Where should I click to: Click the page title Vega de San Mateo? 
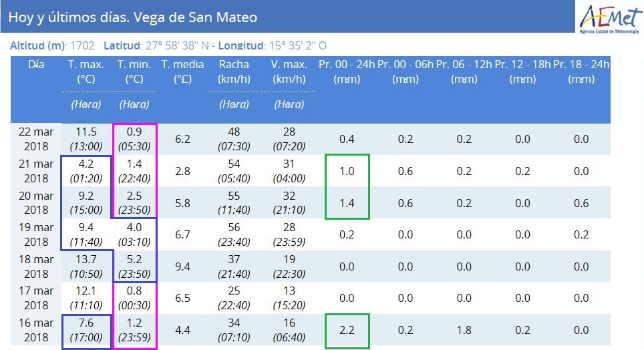[x=196, y=17]
